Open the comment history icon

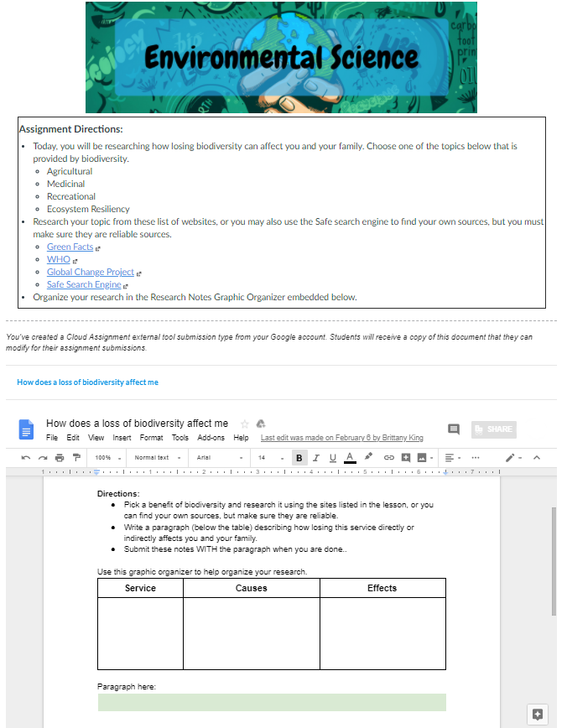[454, 429]
